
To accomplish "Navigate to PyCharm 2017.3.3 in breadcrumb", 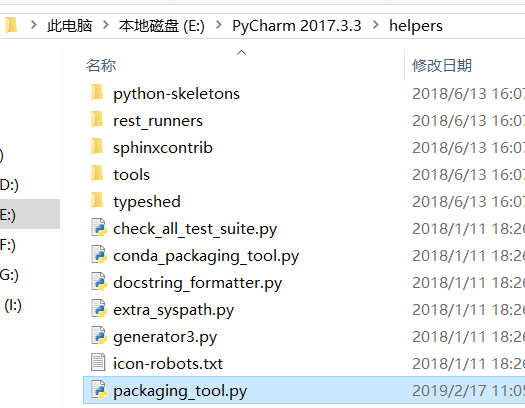I will [x=297, y=26].
